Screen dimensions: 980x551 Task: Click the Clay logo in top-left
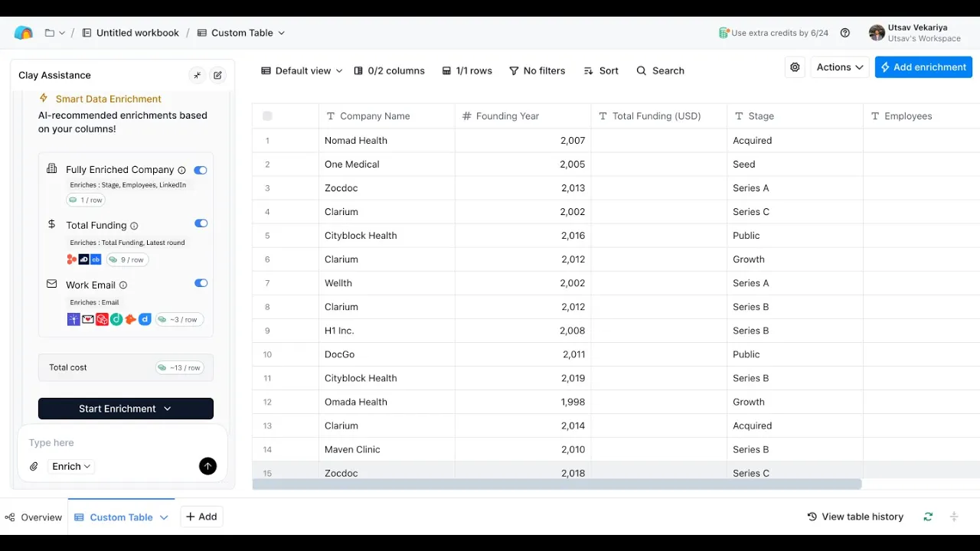(x=24, y=33)
